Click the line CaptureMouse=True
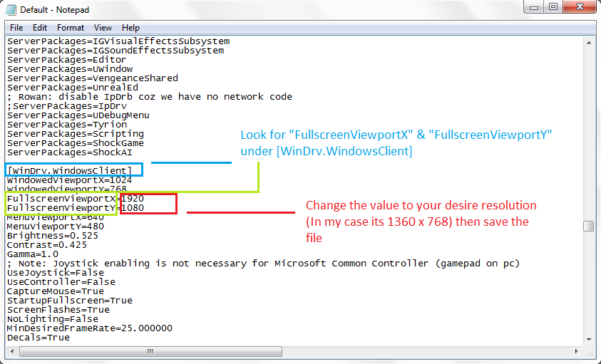 [55, 291]
